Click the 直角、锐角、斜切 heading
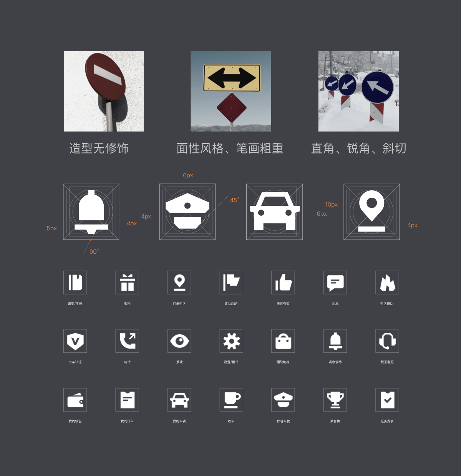The image size is (461, 476). (x=358, y=148)
